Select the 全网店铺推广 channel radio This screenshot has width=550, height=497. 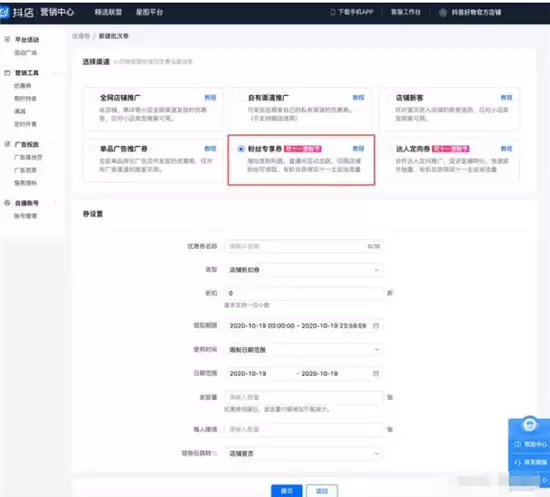(93, 98)
